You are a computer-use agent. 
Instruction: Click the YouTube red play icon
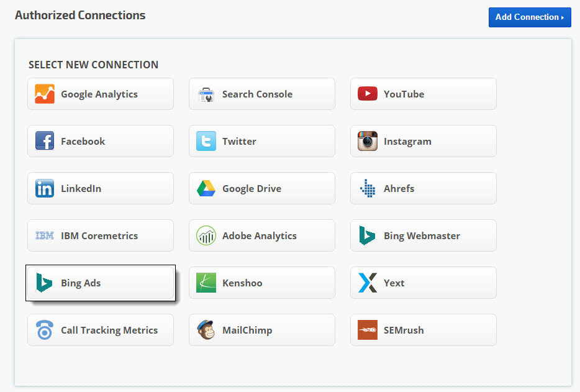point(368,94)
